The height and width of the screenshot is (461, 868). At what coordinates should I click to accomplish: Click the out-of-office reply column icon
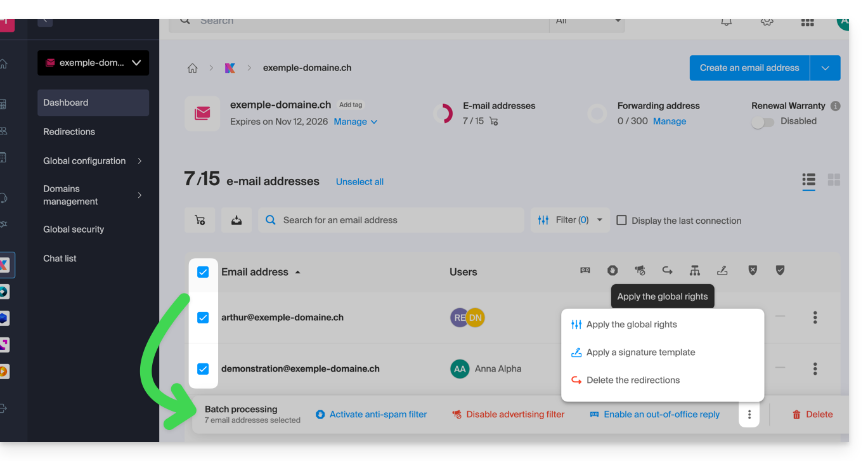pos(585,271)
